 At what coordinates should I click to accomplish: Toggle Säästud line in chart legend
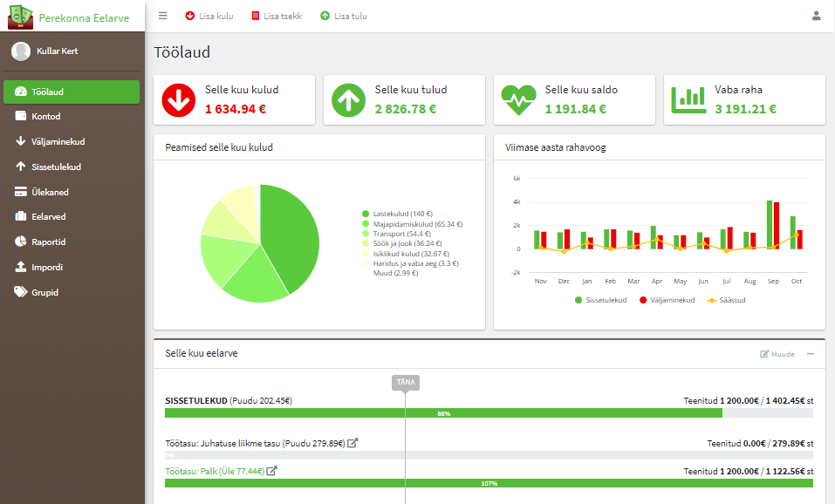pyautogui.click(x=726, y=300)
